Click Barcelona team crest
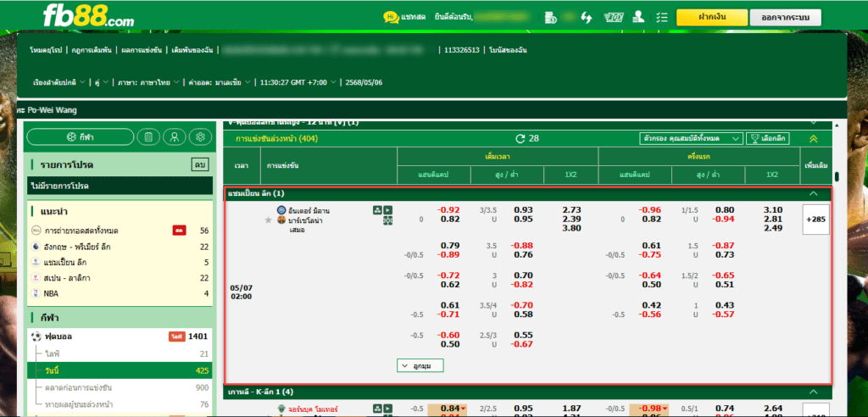 tap(282, 220)
